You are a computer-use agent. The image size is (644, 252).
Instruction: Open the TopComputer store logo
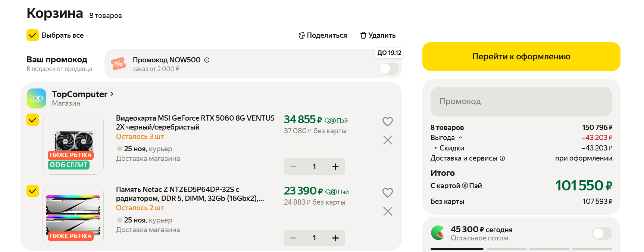pos(37,98)
